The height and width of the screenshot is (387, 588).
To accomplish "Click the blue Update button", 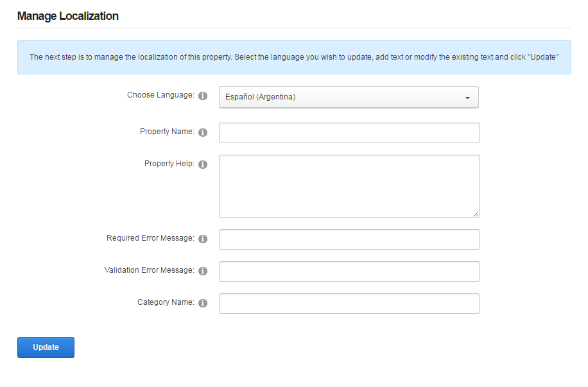I will pos(46,347).
